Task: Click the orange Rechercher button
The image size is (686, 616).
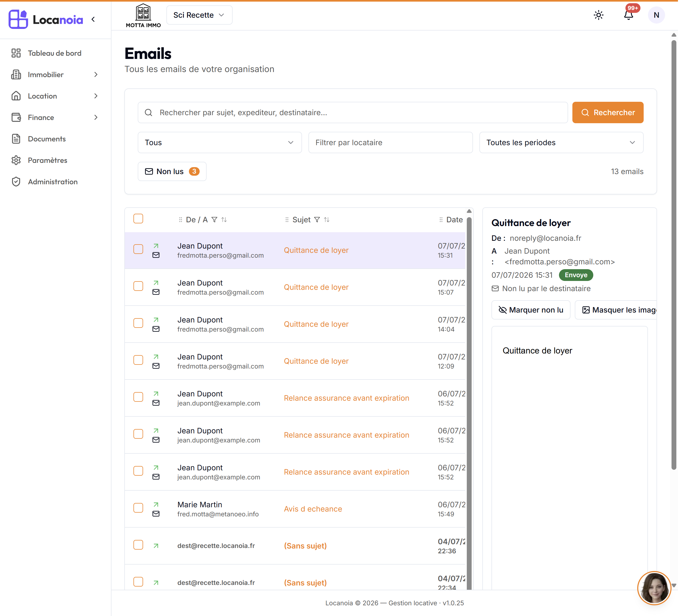Action: 608,112
